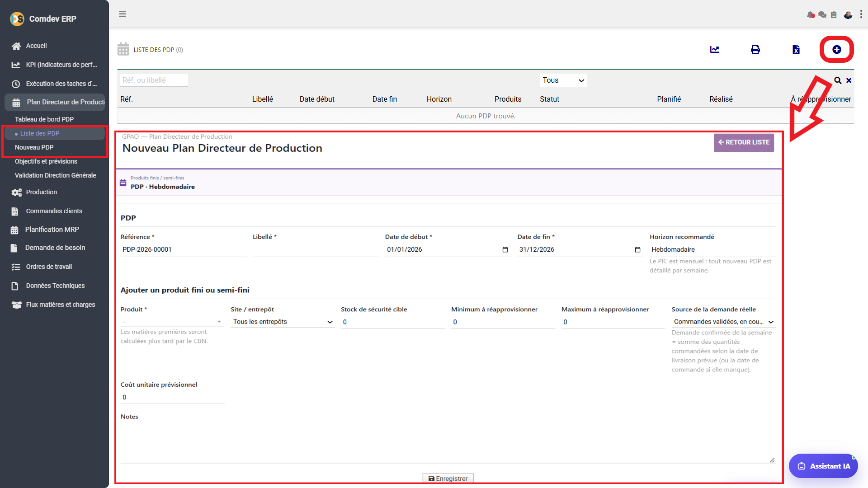Open Validation Direction Générale
Image resolution: width=868 pixels, height=488 pixels.
pyautogui.click(x=56, y=175)
